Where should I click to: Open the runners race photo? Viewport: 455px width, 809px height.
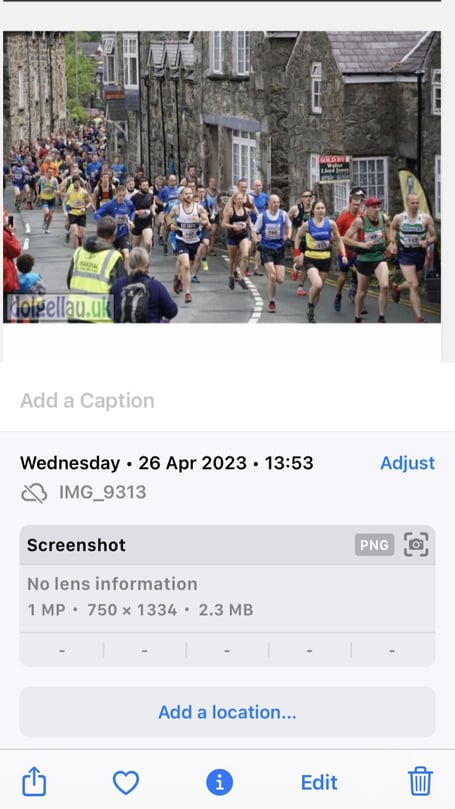point(222,177)
